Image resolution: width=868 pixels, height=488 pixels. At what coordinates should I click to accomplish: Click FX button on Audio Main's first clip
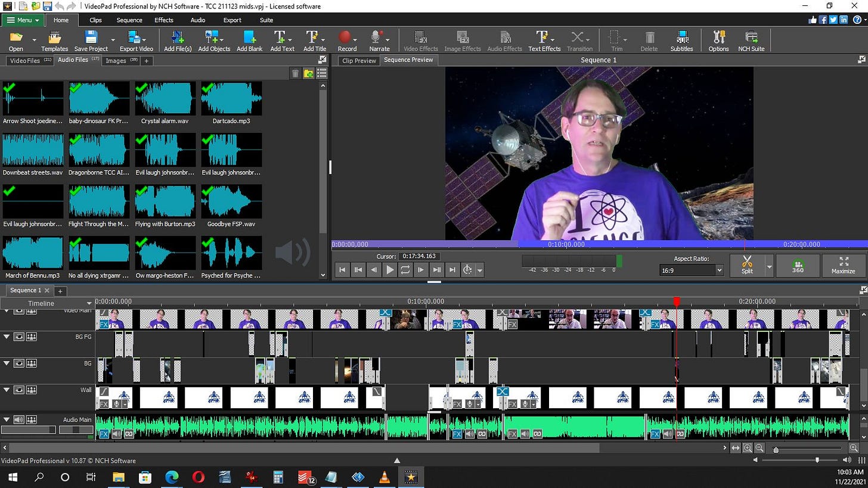pos(104,434)
